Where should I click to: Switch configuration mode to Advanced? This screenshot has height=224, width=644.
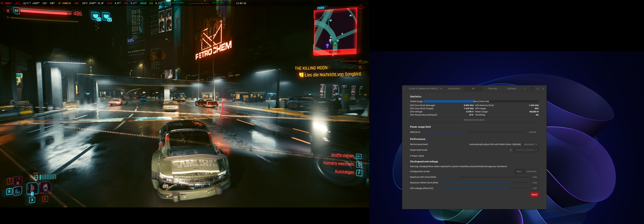click(x=531, y=171)
